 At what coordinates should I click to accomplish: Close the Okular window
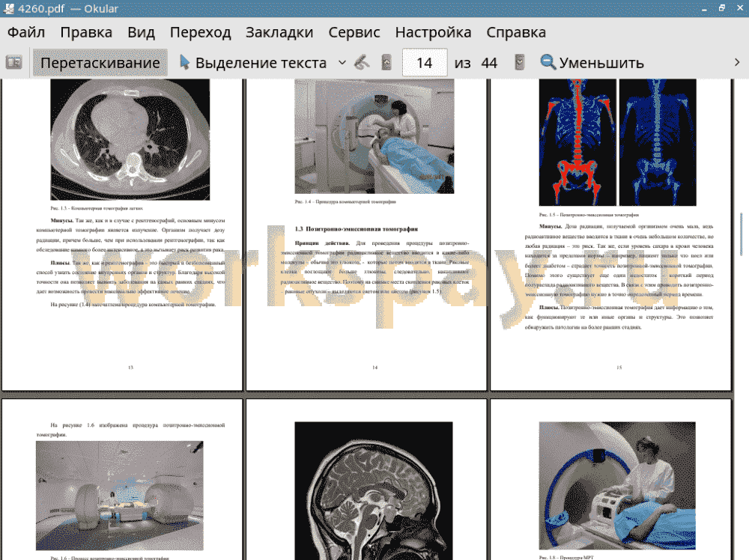point(739,8)
